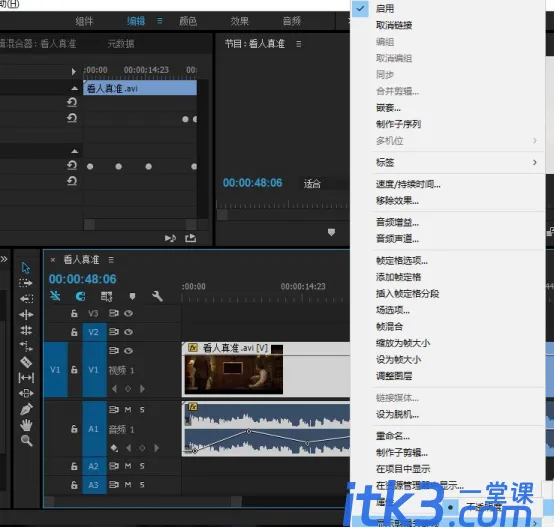Viewport: 554px width, 528px height.
Task: Click the video clip thumbnail on V1
Action: (234, 375)
